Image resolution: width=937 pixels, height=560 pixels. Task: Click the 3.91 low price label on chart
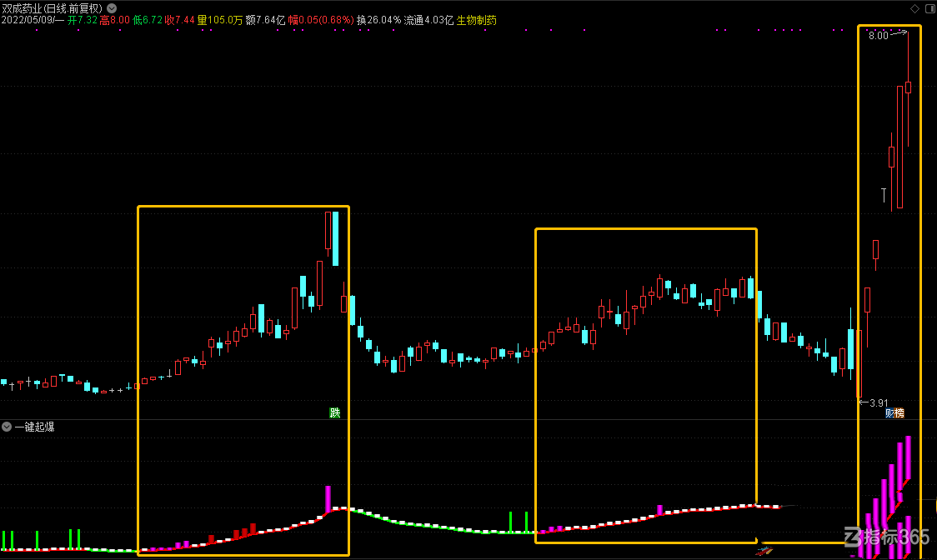pos(879,403)
